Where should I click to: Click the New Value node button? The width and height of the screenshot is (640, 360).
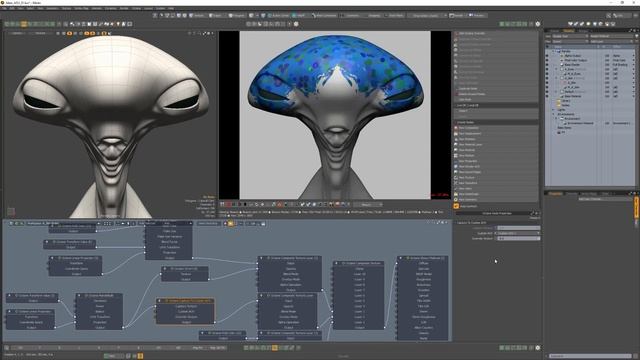(x=496, y=189)
